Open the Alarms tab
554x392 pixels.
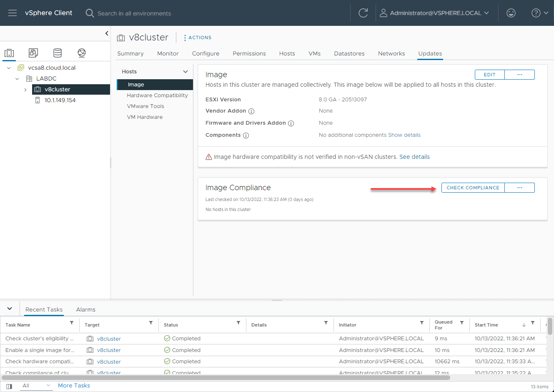[x=85, y=309]
